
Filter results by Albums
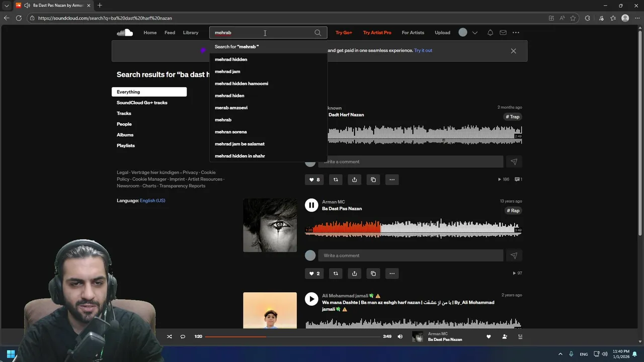(125, 135)
